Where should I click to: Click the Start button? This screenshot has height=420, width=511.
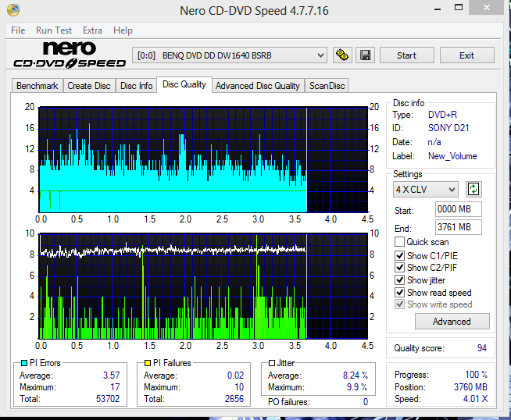pos(407,55)
